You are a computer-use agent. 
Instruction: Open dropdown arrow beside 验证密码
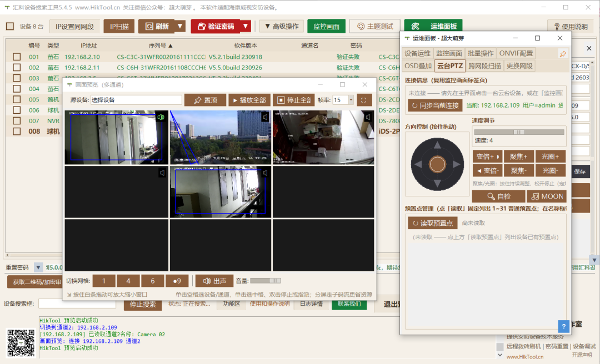pyautogui.click(x=246, y=27)
